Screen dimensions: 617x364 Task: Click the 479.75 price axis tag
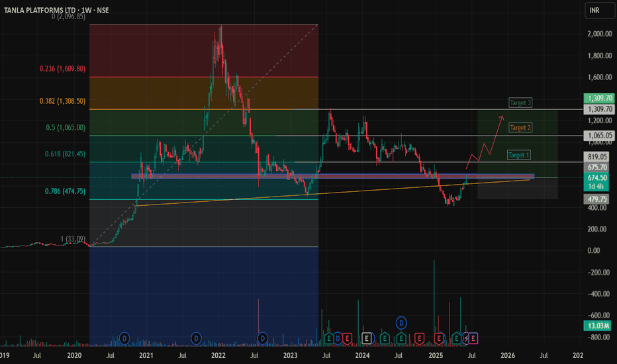(597, 199)
